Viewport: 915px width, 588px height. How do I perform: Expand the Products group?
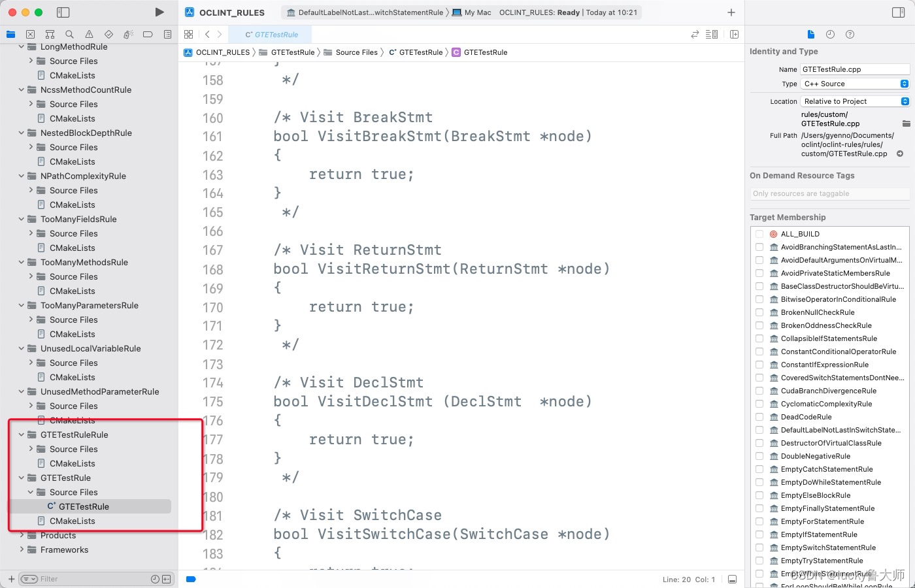click(22, 535)
